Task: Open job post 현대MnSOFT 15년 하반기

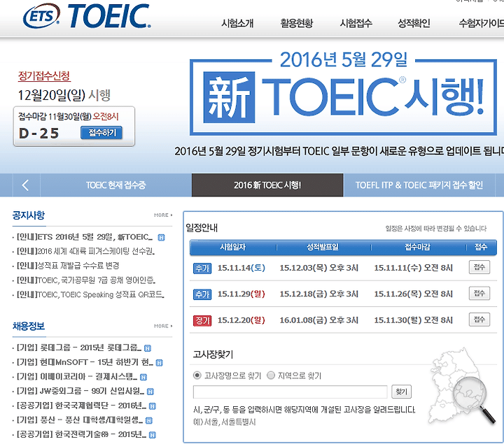Action: tap(85, 362)
